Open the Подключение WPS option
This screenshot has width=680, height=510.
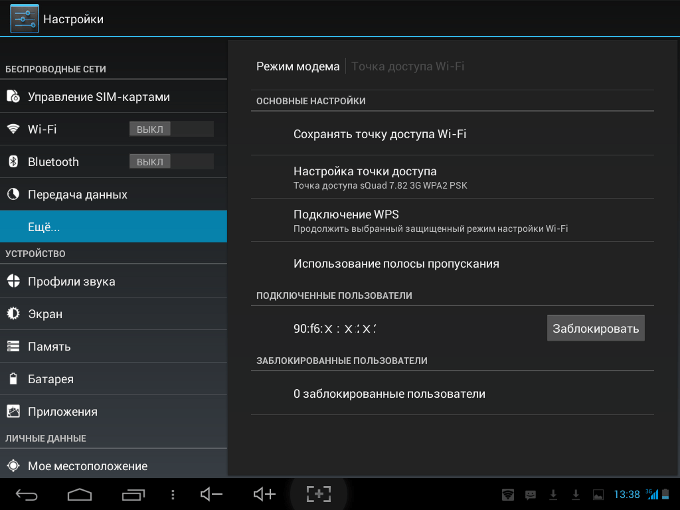[452, 220]
